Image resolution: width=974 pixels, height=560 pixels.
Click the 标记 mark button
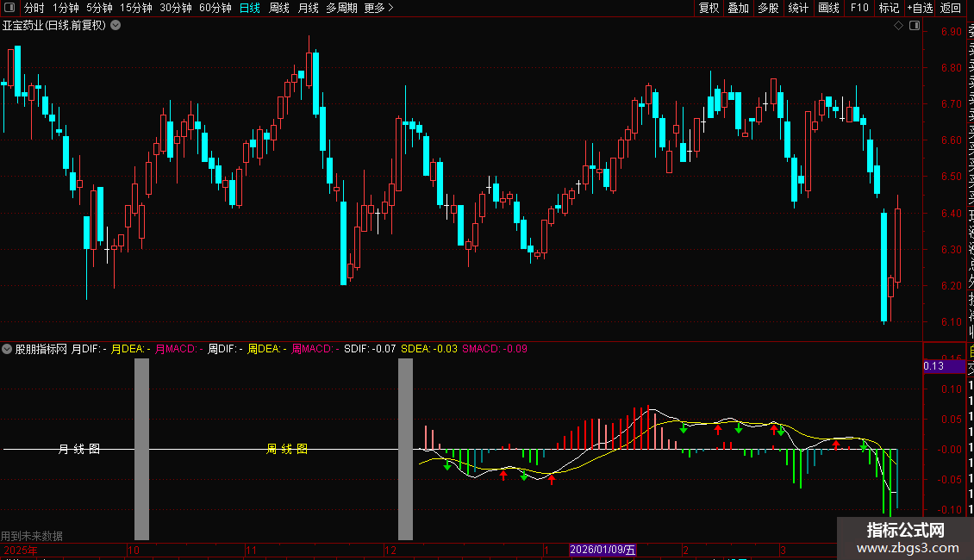[889, 8]
